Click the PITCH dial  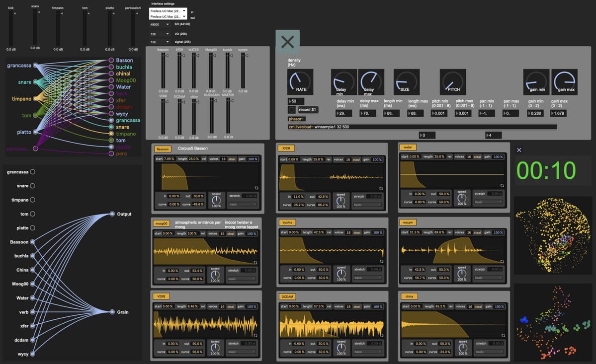tap(453, 81)
